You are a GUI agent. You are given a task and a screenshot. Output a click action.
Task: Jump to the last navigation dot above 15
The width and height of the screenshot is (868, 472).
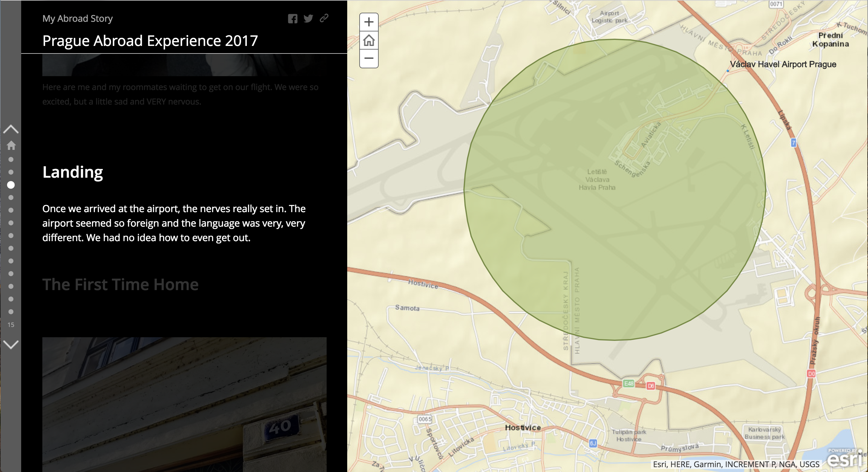click(11, 312)
